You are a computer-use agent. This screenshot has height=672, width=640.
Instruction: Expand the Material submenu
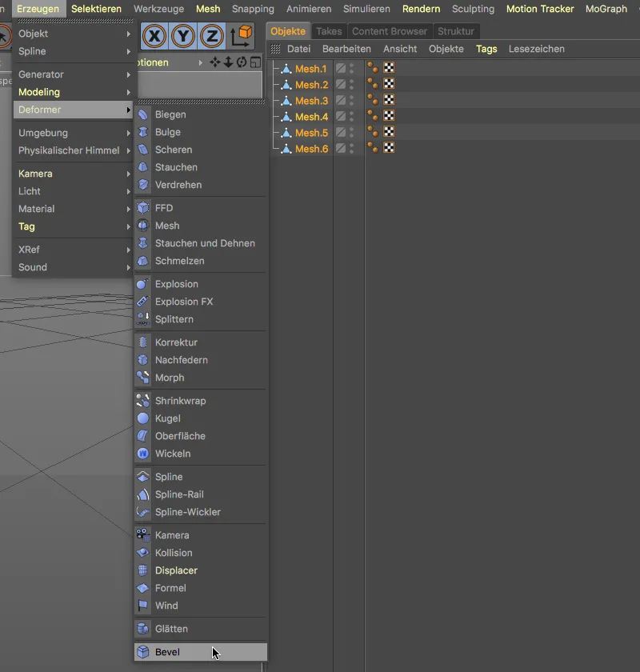74,209
